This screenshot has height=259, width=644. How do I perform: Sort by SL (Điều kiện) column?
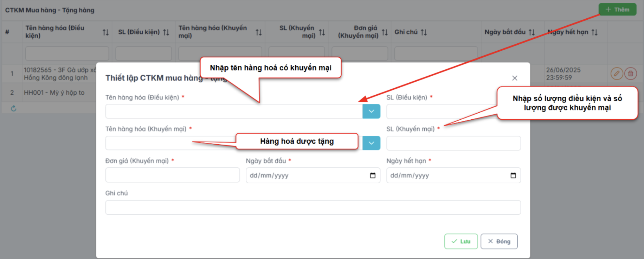[166, 32]
